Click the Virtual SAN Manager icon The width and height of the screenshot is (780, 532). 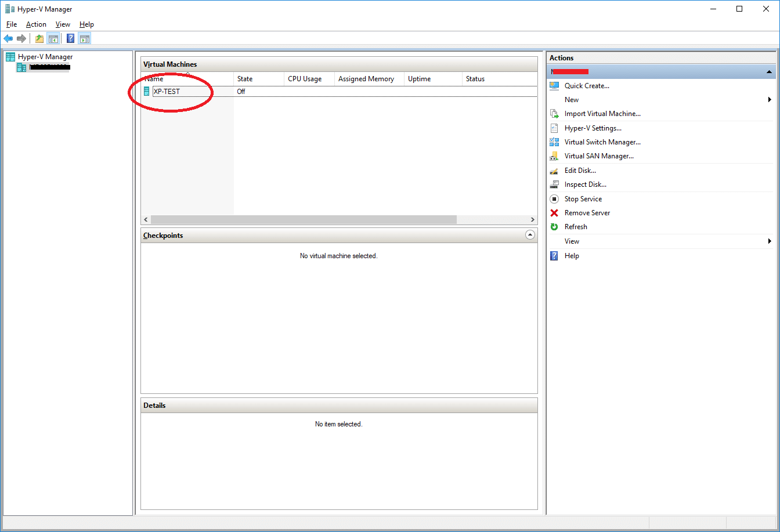point(554,156)
